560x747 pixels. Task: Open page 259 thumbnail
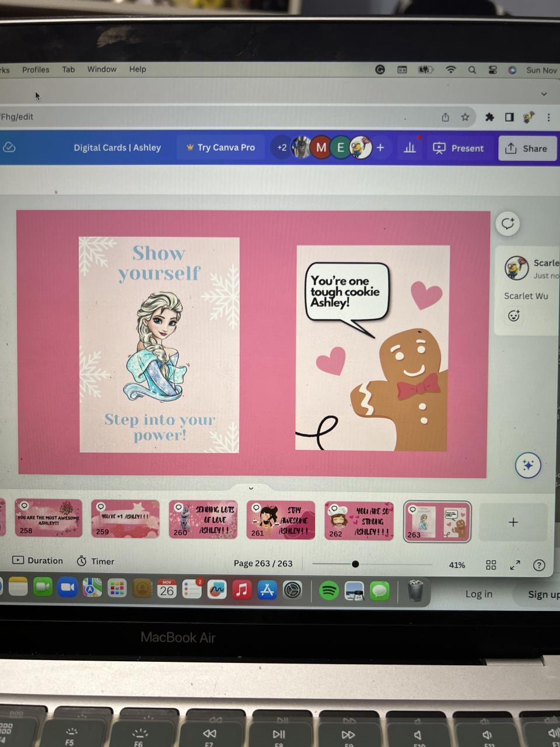(125, 518)
